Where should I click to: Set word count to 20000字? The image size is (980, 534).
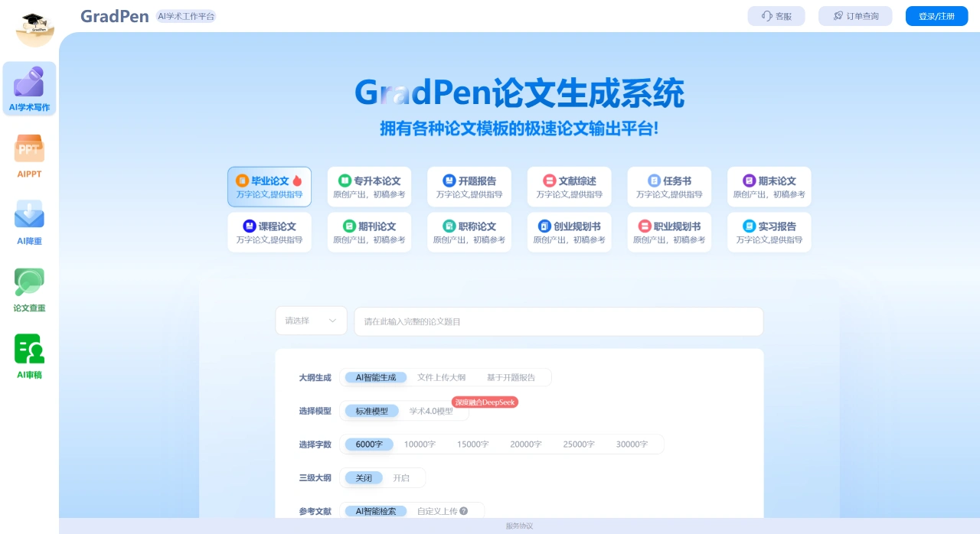tap(526, 444)
